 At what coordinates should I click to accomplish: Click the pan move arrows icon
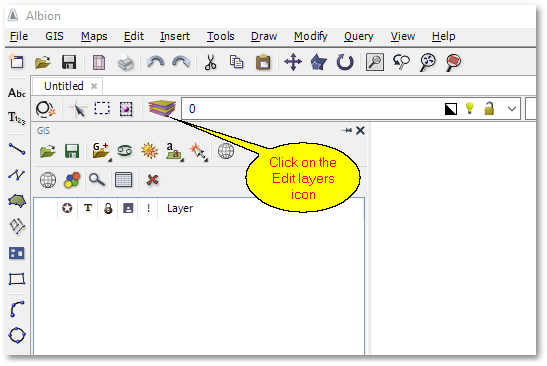point(293,62)
